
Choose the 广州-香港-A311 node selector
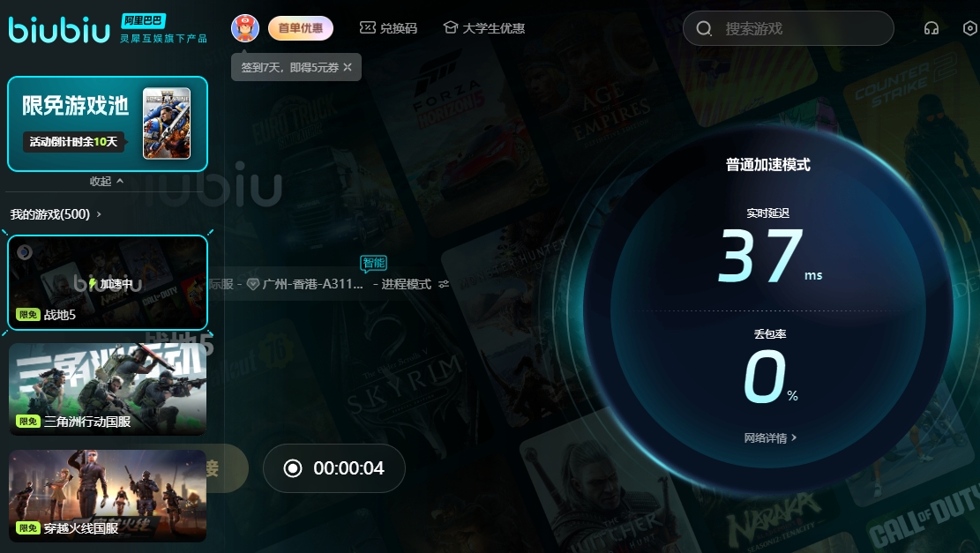pos(305,284)
